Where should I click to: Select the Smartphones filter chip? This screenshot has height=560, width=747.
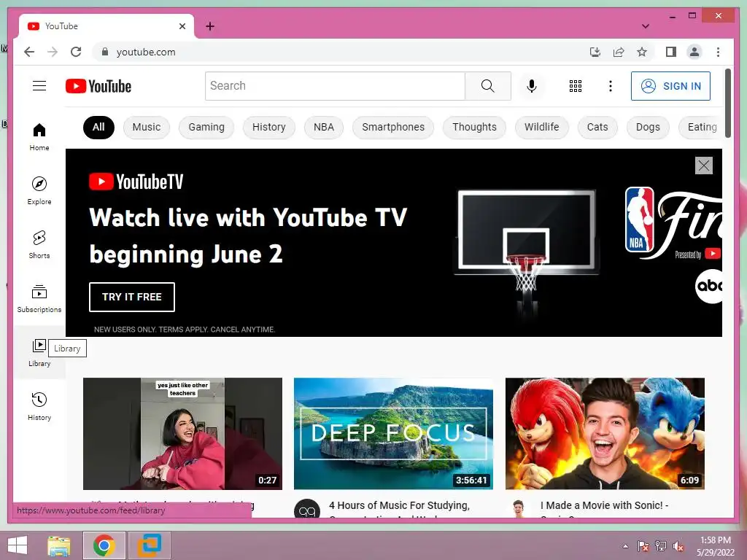393,127
